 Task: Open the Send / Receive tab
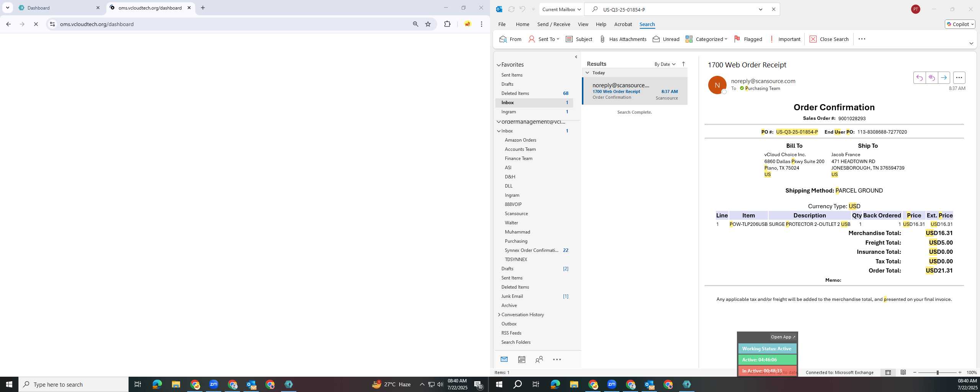[554, 24]
